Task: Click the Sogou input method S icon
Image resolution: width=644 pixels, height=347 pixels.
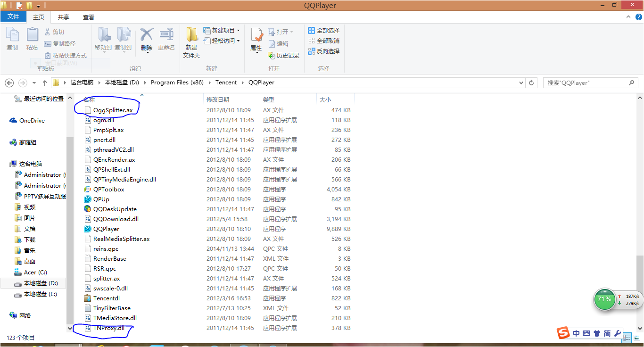Action: (x=563, y=333)
